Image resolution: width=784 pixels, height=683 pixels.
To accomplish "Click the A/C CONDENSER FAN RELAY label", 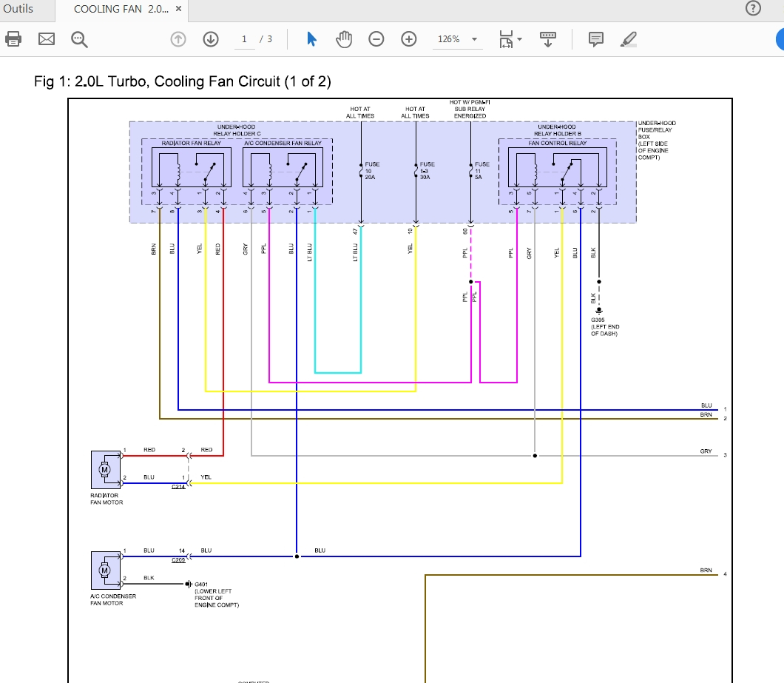I will point(283,143).
